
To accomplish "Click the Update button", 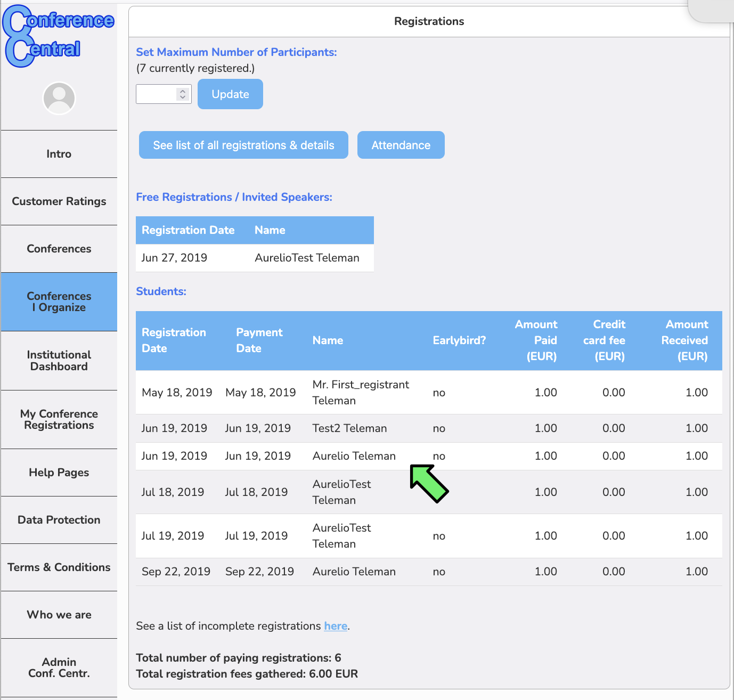I will pos(230,94).
